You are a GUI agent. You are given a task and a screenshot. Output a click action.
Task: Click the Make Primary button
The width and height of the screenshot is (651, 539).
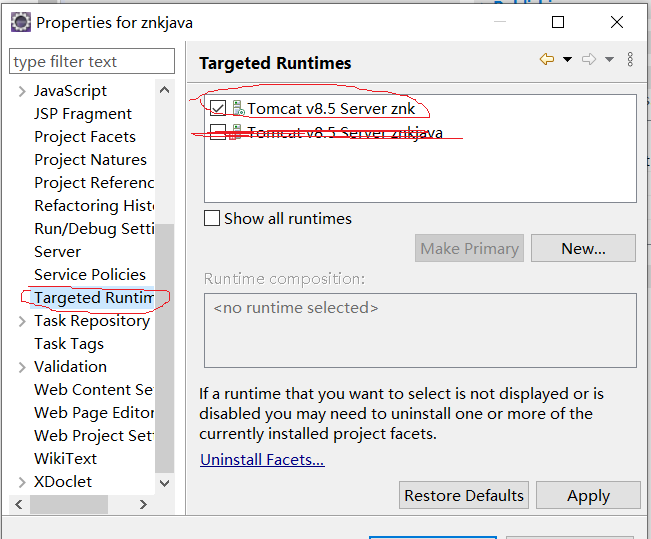coord(469,248)
